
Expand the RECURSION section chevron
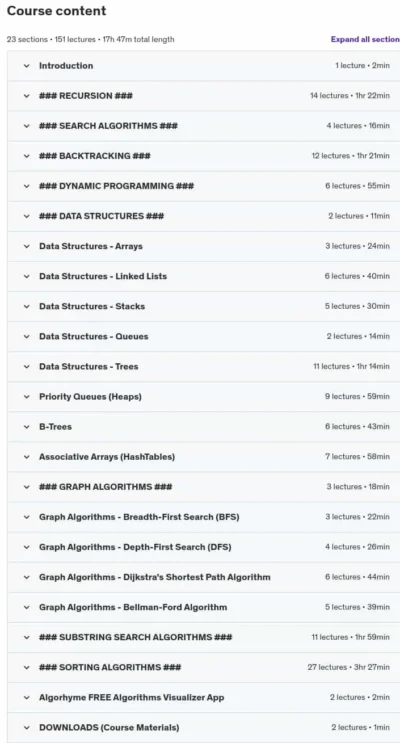point(27,96)
